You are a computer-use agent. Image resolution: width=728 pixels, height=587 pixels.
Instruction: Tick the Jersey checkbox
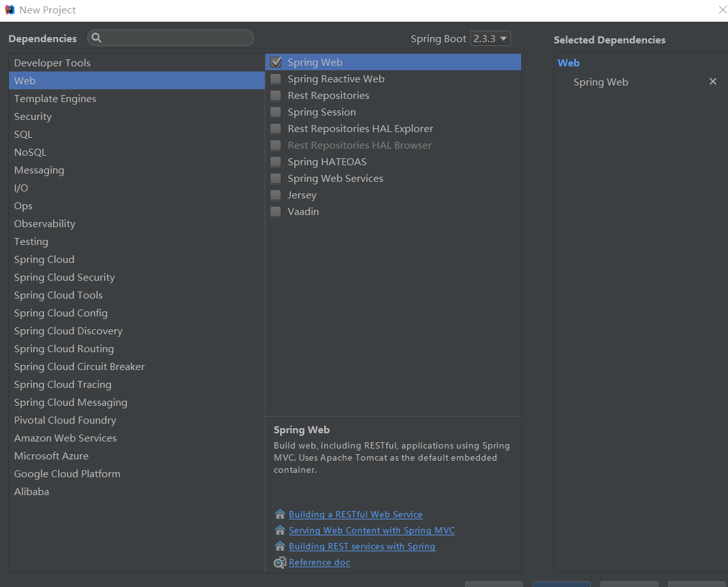tap(276, 195)
